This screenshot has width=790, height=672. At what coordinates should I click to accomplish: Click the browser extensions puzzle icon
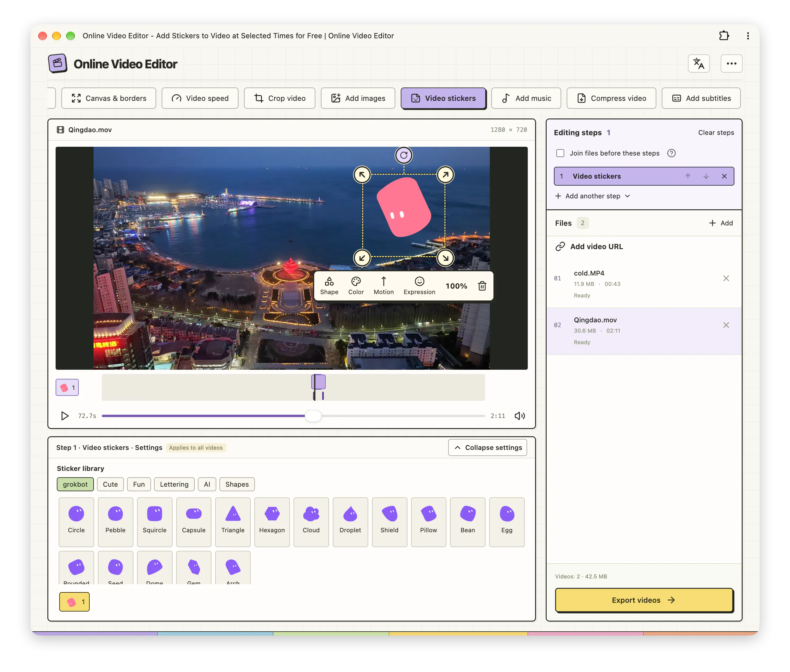click(x=724, y=36)
